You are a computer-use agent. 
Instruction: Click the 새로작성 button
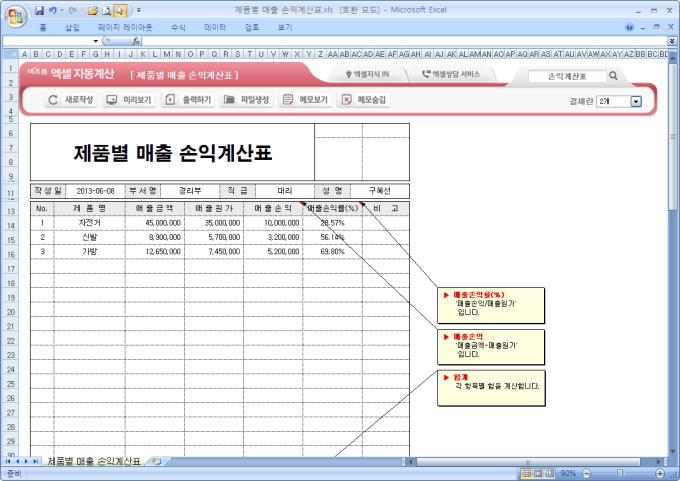(70, 100)
